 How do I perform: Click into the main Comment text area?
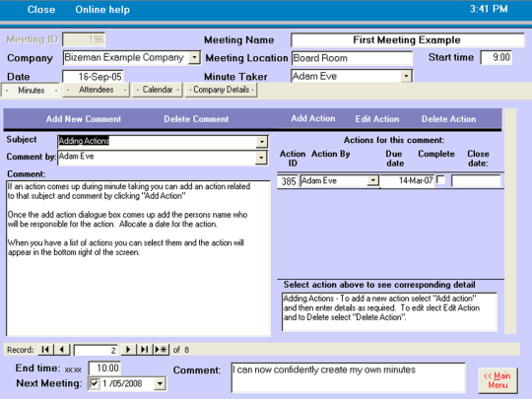click(x=138, y=258)
